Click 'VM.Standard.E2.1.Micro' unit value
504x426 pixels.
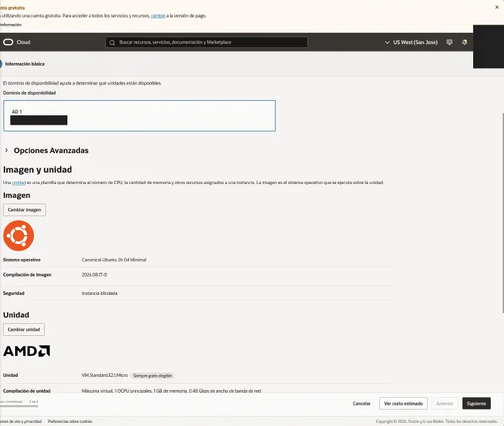(x=105, y=375)
